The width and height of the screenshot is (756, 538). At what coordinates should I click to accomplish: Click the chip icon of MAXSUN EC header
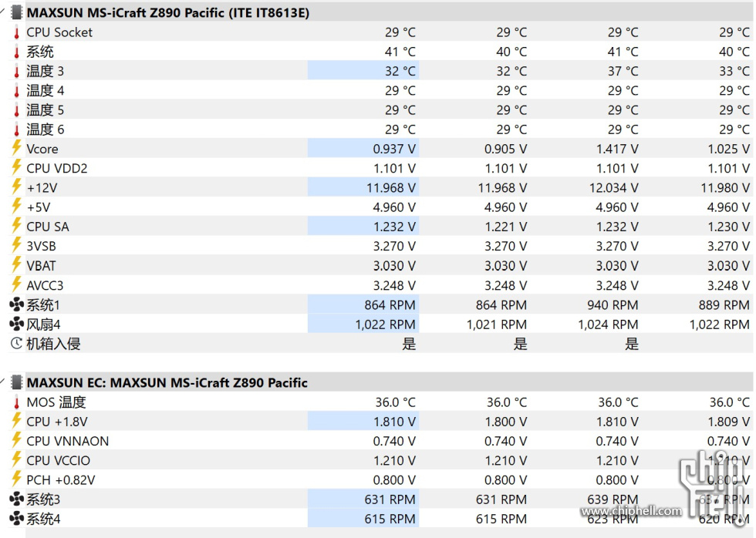pyautogui.click(x=16, y=382)
